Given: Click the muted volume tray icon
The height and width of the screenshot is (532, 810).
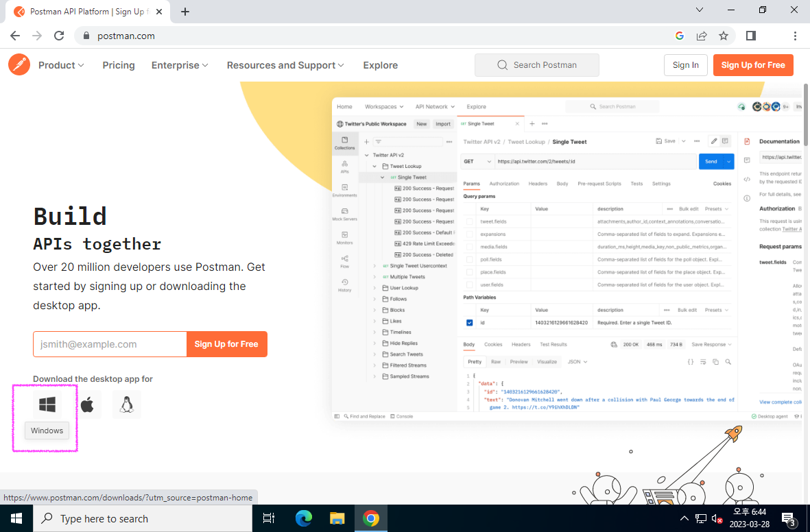Looking at the screenshot, I should click(717, 518).
